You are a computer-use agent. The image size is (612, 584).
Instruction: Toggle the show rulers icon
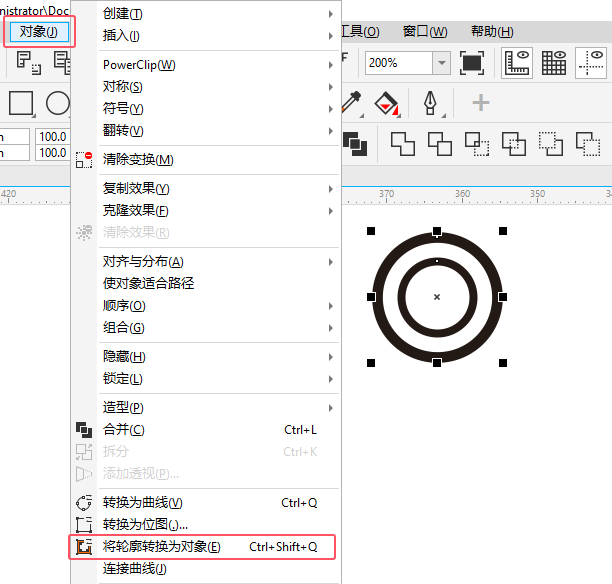click(517, 63)
